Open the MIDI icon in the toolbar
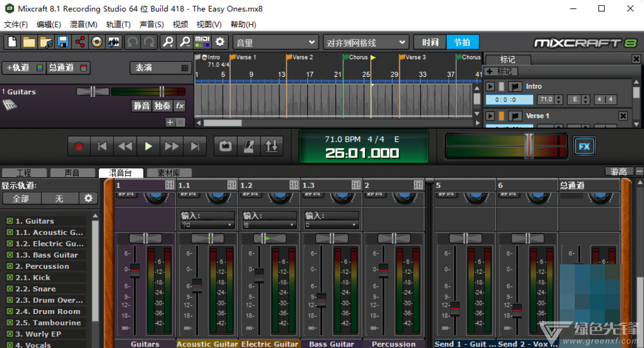The width and height of the screenshot is (644, 348). tap(202, 42)
